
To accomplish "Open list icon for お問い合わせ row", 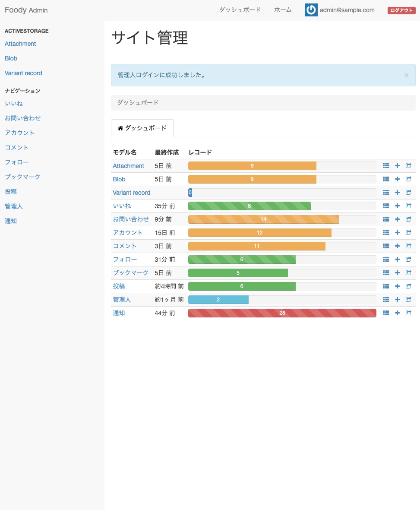I will tap(386, 219).
